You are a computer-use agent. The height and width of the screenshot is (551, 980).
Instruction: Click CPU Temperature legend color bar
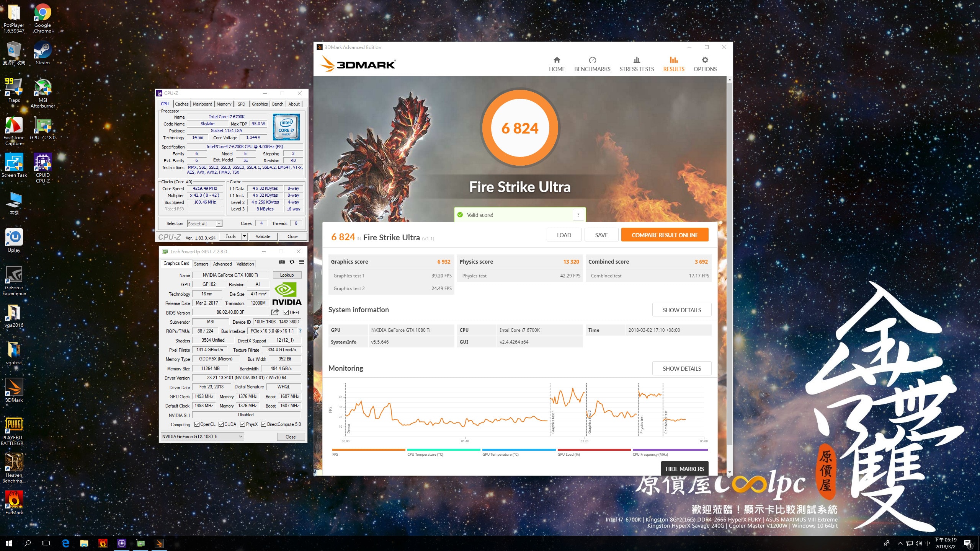tap(444, 450)
